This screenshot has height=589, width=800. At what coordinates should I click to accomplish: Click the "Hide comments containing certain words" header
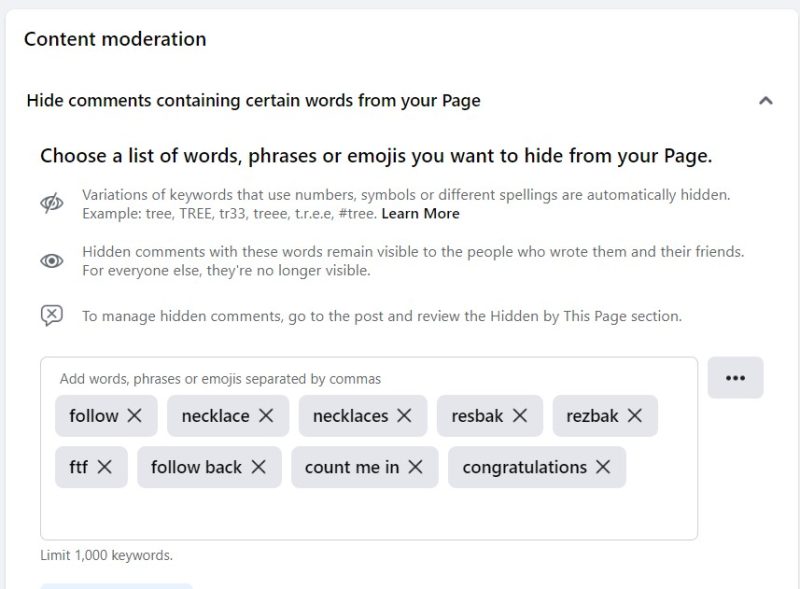(x=254, y=101)
